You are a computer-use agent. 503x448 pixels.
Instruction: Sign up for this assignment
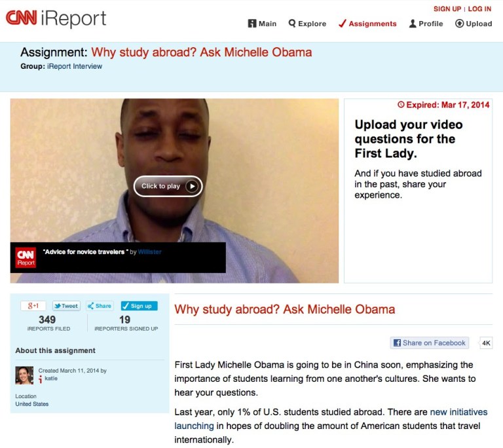point(140,306)
